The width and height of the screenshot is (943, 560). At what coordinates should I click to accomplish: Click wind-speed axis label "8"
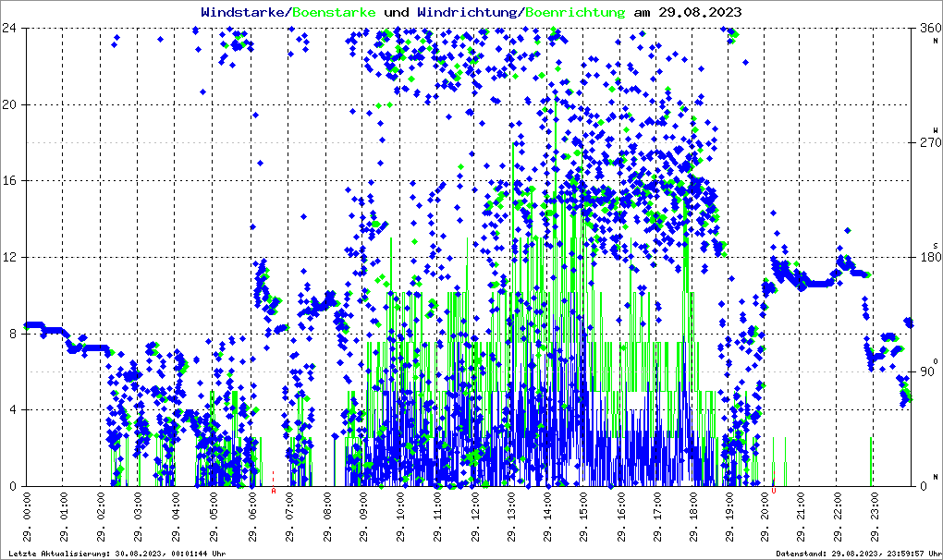coord(12,334)
